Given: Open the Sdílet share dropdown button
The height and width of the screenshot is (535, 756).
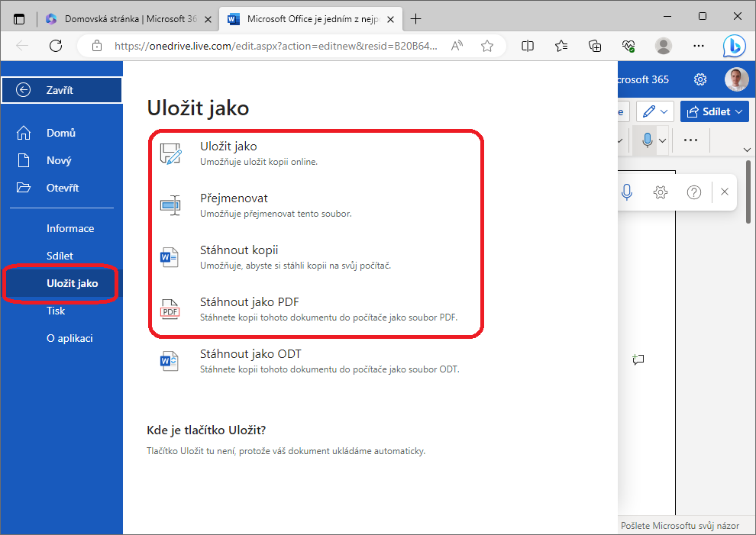Looking at the screenshot, I should click(715, 111).
